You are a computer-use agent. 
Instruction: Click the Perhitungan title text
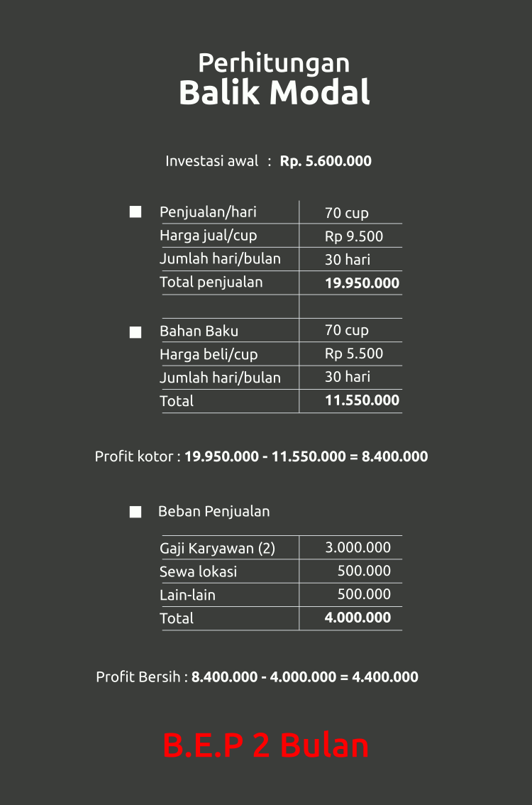pyautogui.click(x=274, y=64)
